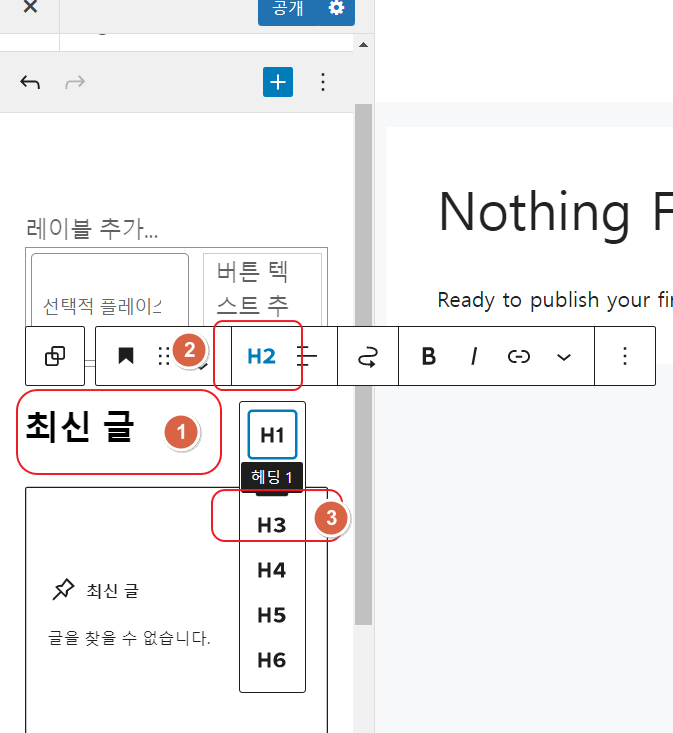Click the search placeholder input field
The width and height of the screenshot is (673, 733).
[x=109, y=304]
